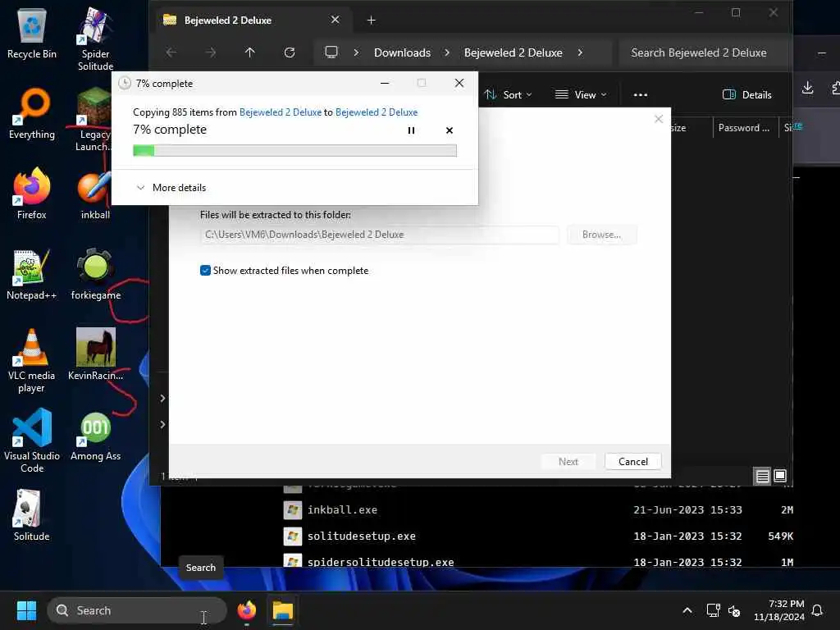The height and width of the screenshot is (630, 840).
Task: Launch Visual Studio Code shortcut
Action: pyautogui.click(x=32, y=441)
